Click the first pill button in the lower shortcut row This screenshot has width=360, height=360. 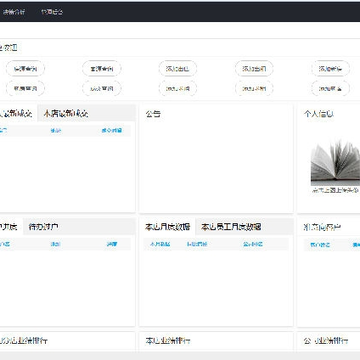[x=25, y=88]
